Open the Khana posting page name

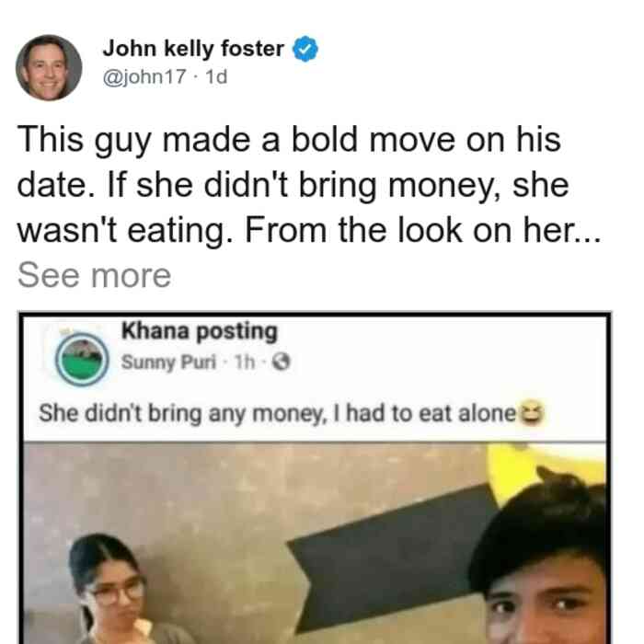(200, 331)
